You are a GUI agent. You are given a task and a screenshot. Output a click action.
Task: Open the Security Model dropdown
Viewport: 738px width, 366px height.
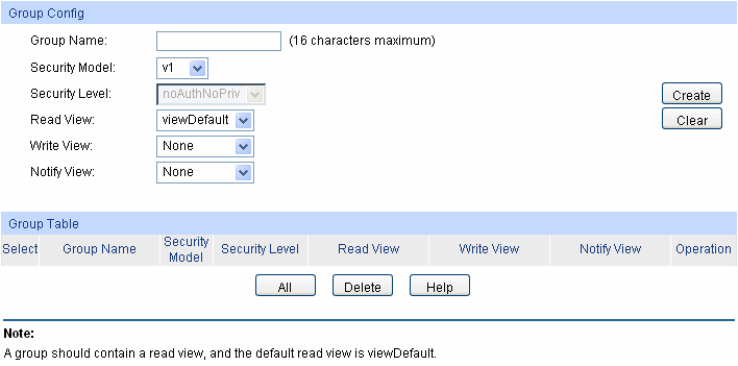click(x=182, y=68)
